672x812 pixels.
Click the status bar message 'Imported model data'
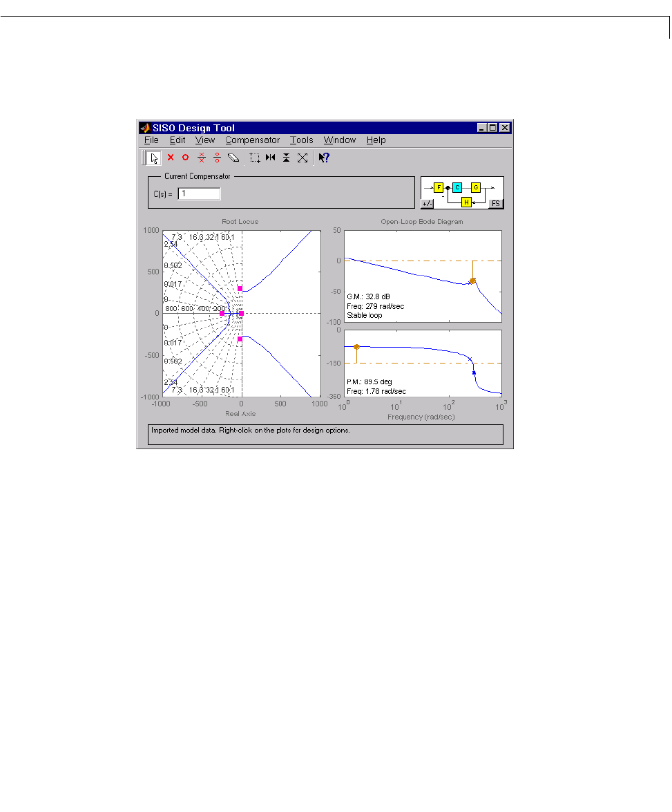[251, 431]
